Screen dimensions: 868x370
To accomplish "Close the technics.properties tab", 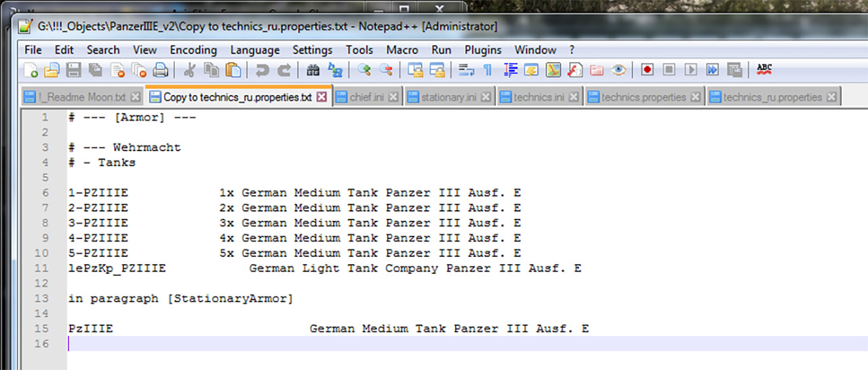I will click(x=696, y=97).
